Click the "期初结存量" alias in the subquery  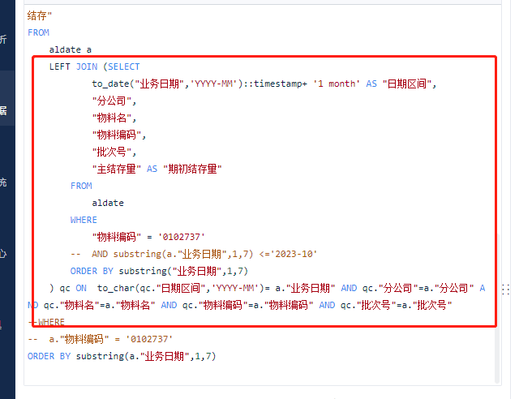pyautogui.click(x=192, y=169)
